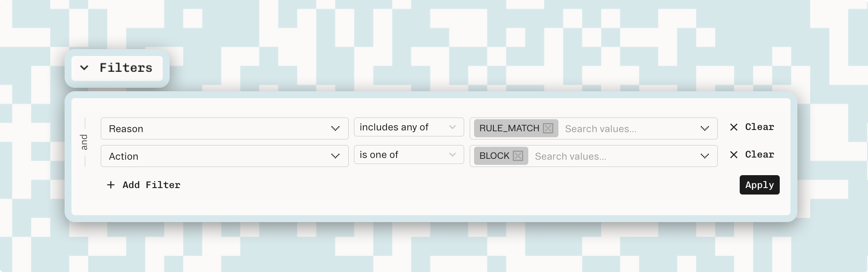
Task: Remove the RULE_MATCH tag with its x icon
Action: click(548, 128)
